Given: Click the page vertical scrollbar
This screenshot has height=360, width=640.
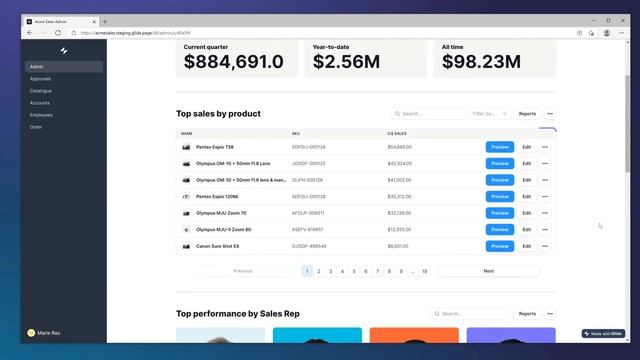Looking at the screenshot, I should point(627,124).
